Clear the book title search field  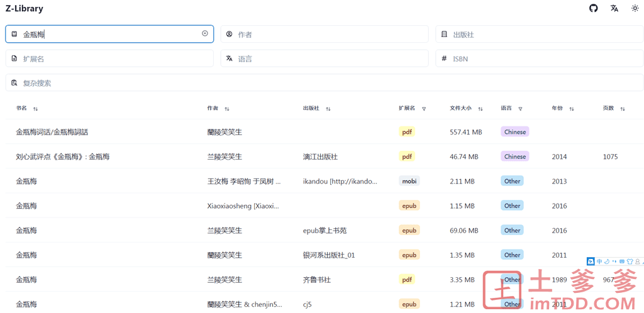205,34
